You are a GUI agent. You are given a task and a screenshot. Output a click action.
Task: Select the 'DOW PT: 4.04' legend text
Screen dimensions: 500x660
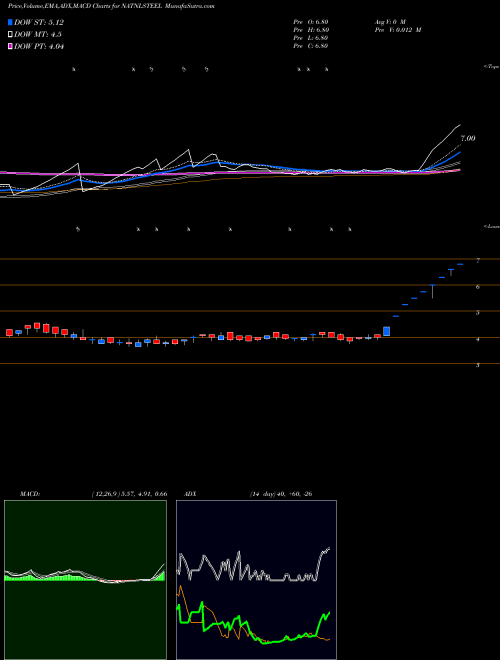click(x=39, y=47)
